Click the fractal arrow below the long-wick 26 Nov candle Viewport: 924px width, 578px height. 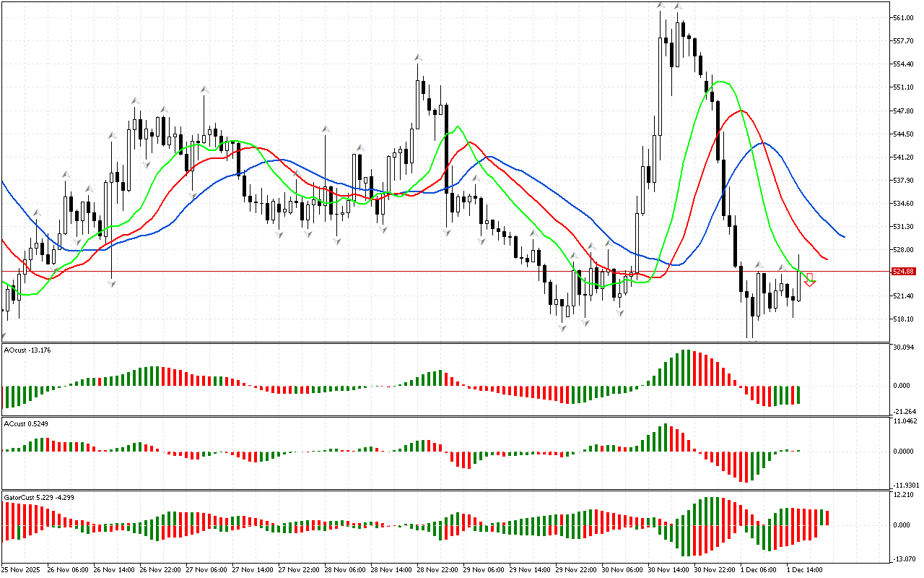pyautogui.click(x=112, y=285)
